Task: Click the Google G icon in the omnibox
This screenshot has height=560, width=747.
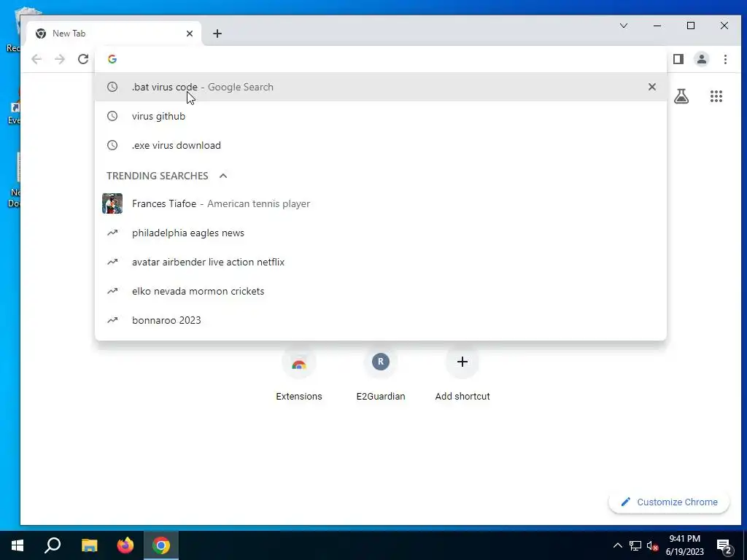Action: click(112, 59)
